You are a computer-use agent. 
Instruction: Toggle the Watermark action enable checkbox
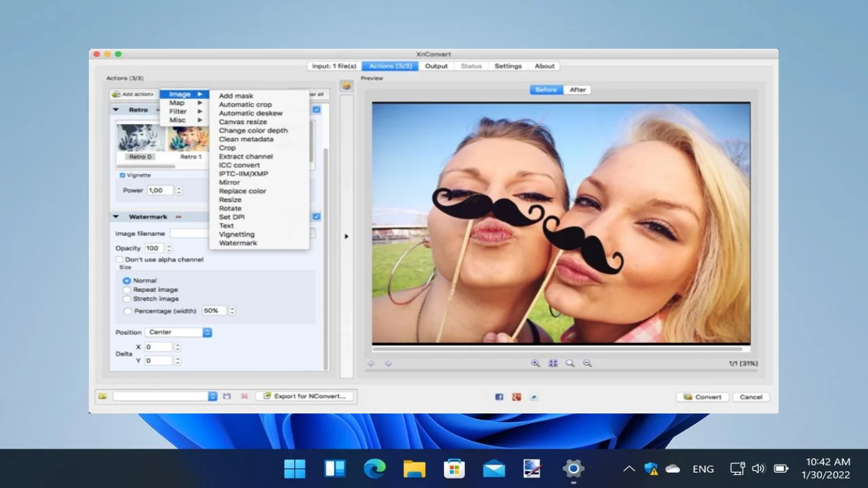[317, 217]
